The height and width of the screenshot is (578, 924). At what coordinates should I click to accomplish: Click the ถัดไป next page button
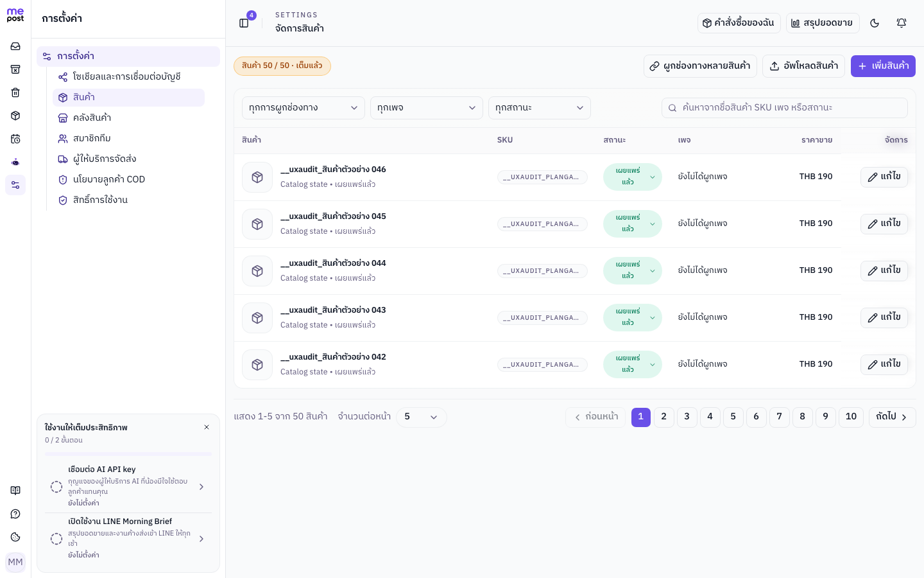(893, 417)
